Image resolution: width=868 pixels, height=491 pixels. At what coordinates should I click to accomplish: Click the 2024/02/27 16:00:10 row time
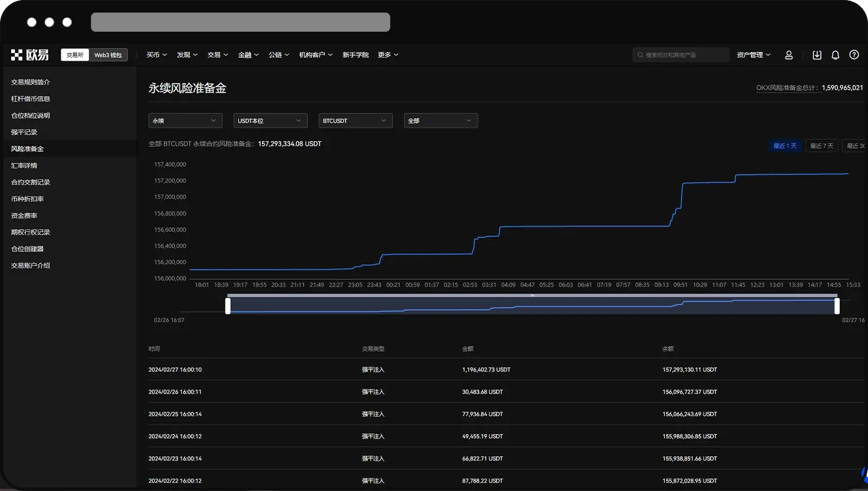pos(175,370)
